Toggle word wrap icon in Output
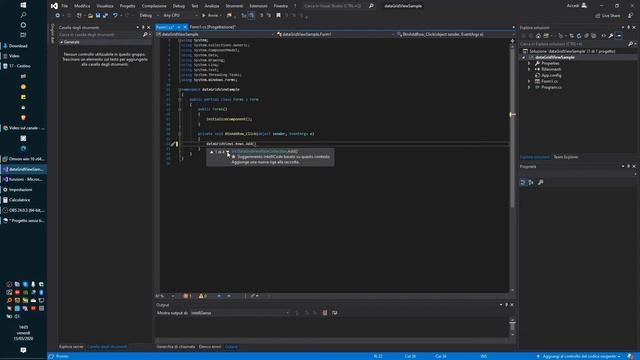Image resolution: width=640 pixels, height=360 pixels. [x=335, y=313]
